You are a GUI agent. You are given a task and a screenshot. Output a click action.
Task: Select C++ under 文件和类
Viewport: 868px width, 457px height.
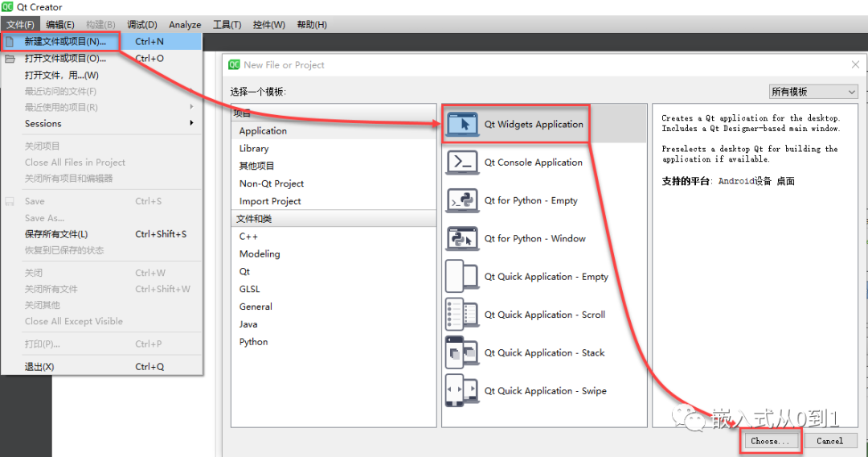click(x=334, y=236)
